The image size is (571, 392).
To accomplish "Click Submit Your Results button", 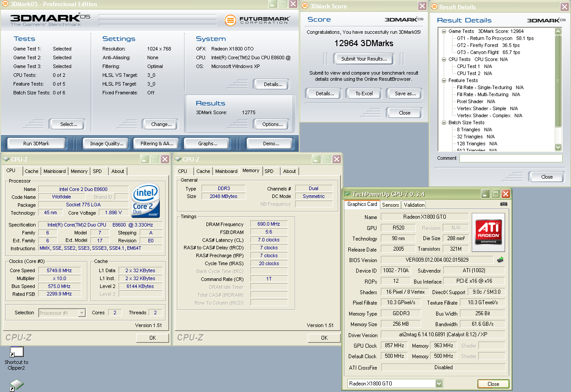I will 364,59.
